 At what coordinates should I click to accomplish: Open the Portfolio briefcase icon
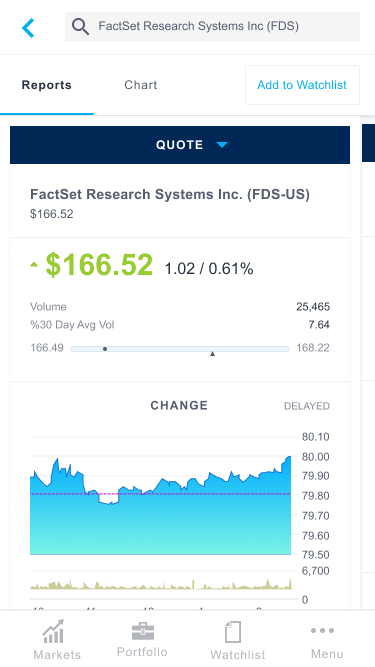pos(142,631)
